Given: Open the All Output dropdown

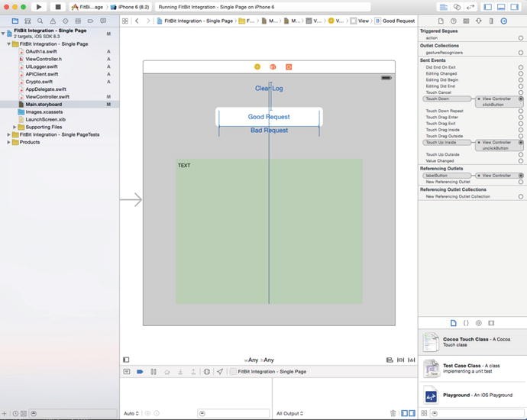Looking at the screenshot, I should click(x=289, y=413).
